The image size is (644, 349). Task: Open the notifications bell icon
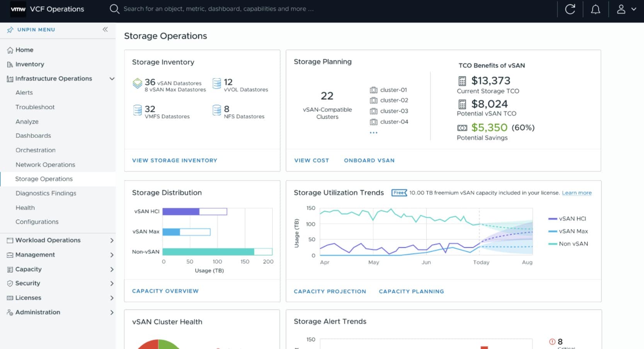595,9
